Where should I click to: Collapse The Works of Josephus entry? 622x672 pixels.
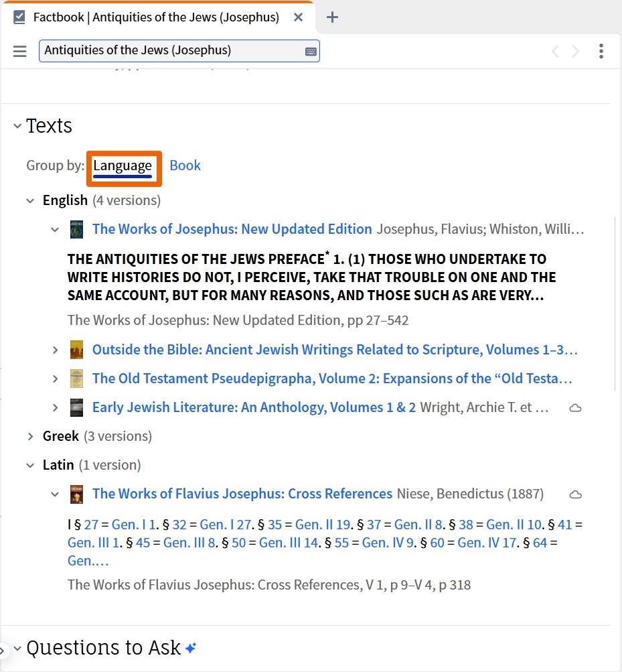tap(55, 230)
